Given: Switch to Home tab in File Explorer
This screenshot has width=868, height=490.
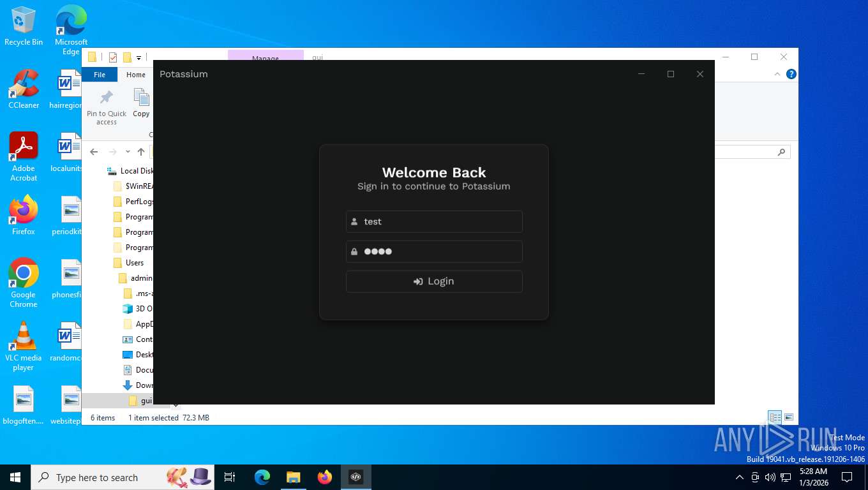Looking at the screenshot, I should point(136,75).
